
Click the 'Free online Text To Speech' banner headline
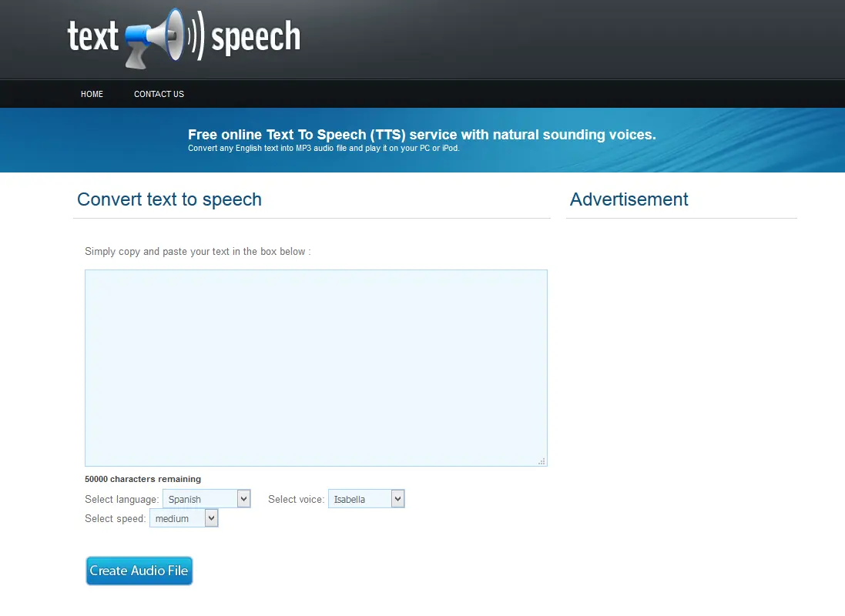[x=422, y=135]
